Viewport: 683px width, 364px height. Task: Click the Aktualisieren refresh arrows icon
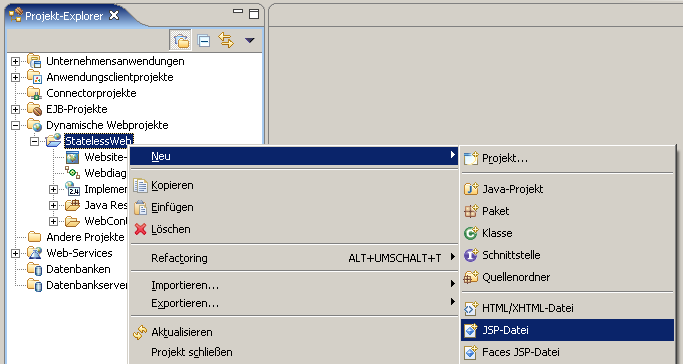click(x=140, y=333)
